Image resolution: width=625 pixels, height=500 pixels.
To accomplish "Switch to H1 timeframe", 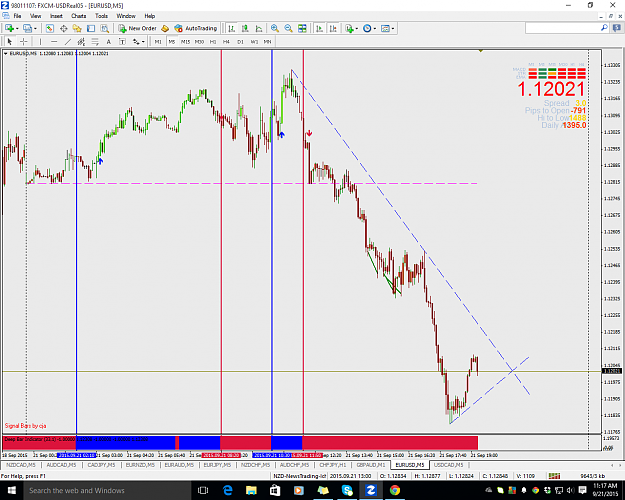I will click(213, 41).
